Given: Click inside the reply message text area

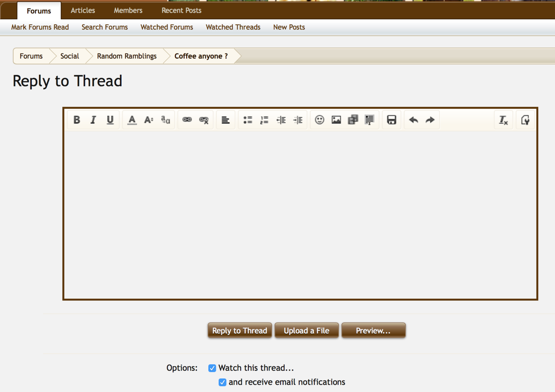Looking at the screenshot, I should click(x=300, y=215).
